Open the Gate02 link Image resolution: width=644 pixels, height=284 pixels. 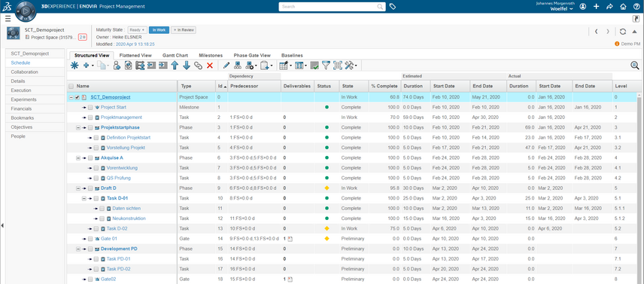(x=108, y=279)
